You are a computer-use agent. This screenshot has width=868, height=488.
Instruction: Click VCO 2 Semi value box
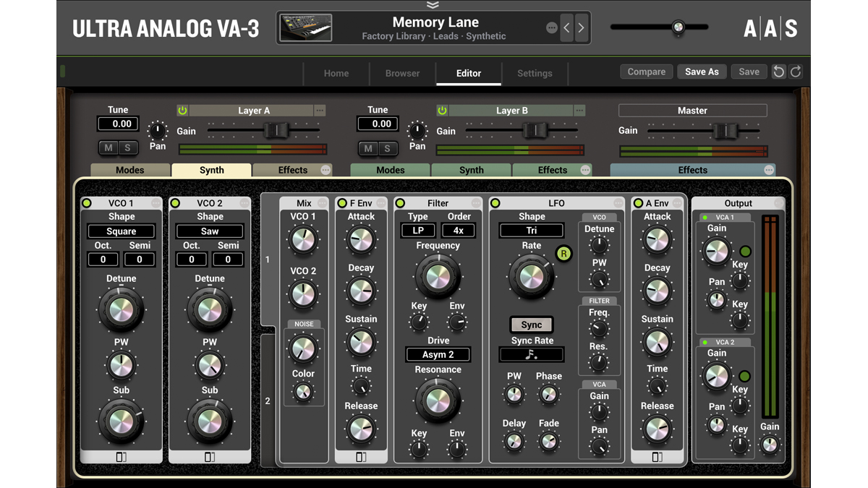(x=228, y=259)
